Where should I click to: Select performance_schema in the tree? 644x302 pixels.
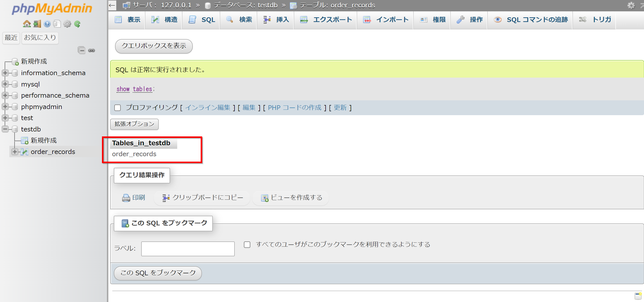[55, 95]
